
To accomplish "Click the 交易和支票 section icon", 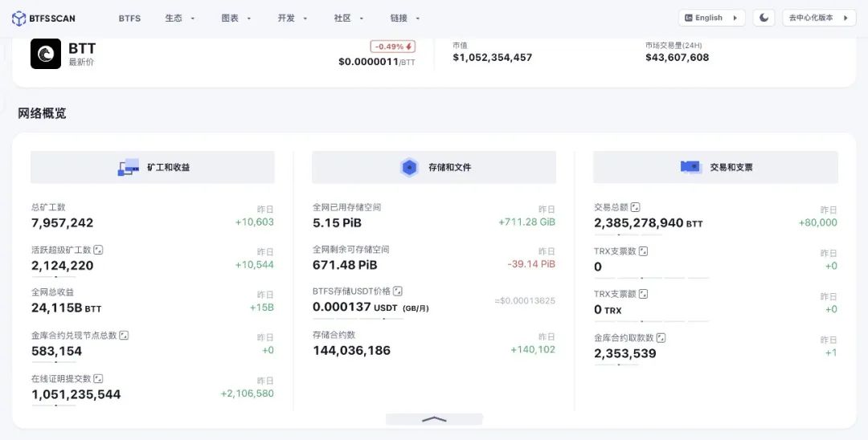I will coord(691,166).
